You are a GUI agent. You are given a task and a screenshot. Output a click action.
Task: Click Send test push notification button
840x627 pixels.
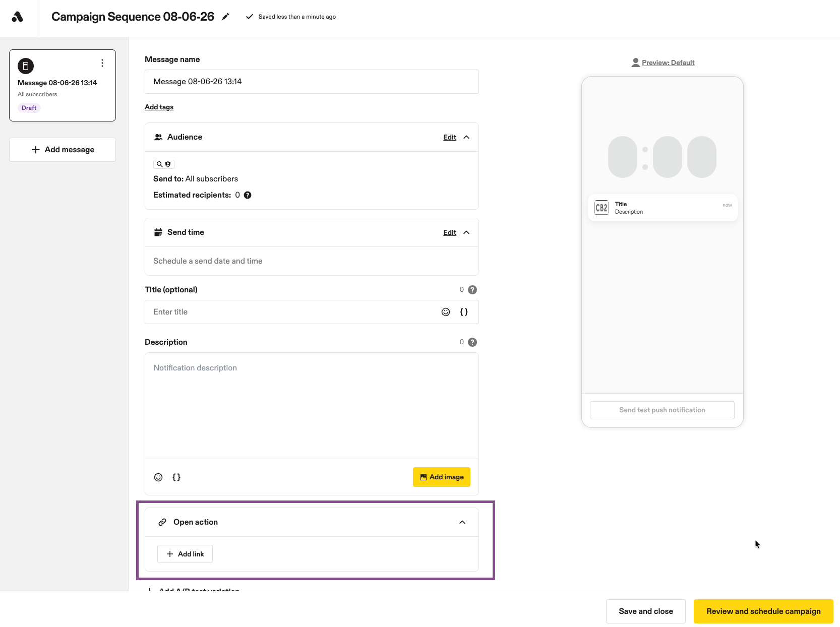pyautogui.click(x=662, y=410)
